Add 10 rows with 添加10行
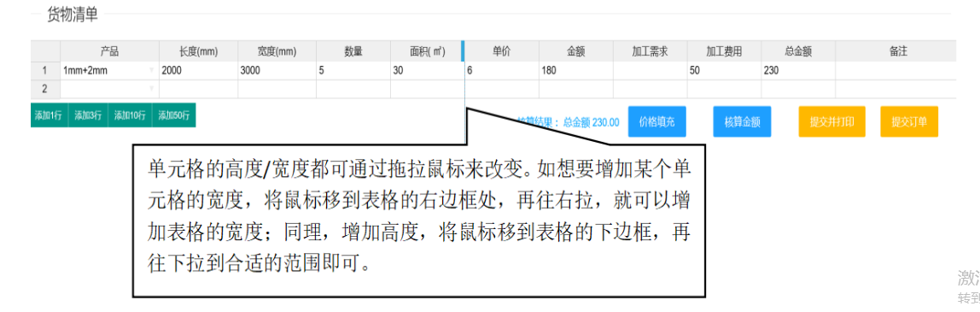This screenshot has height=312, width=980. pos(130,115)
